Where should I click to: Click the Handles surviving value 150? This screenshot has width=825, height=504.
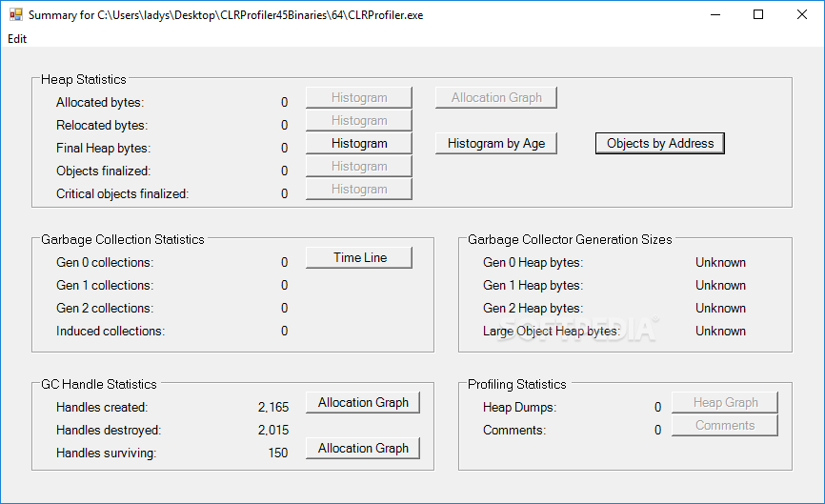pos(278,453)
